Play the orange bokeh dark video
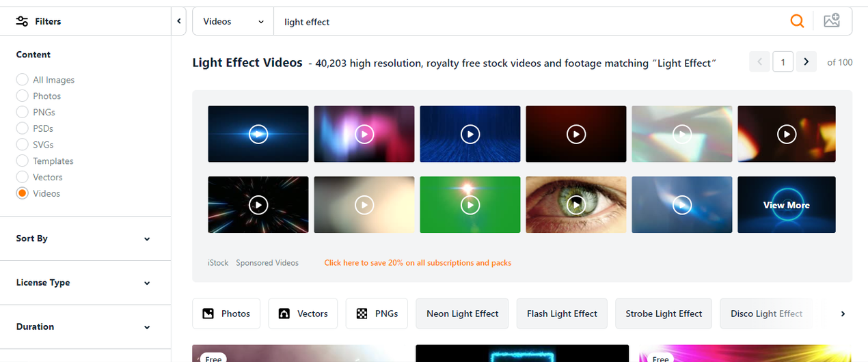The width and height of the screenshot is (868, 362). tap(787, 134)
